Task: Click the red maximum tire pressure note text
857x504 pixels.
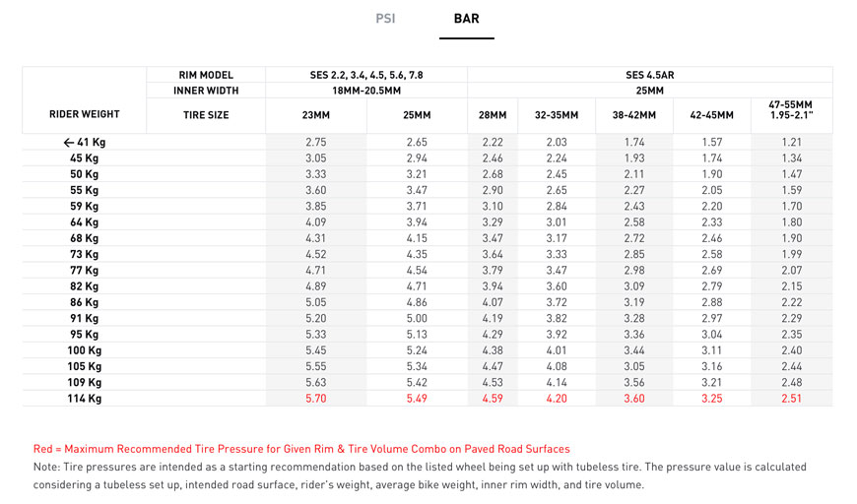Action: coord(301,449)
